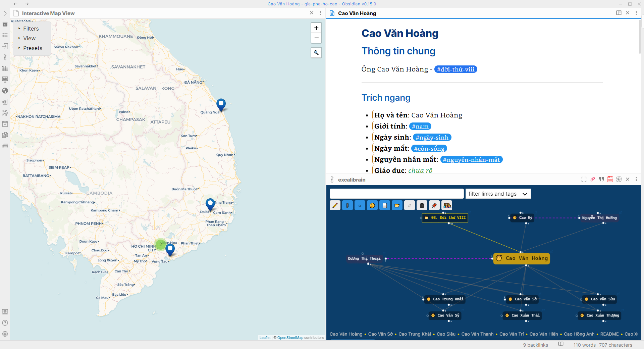Toggle the folder nodes button in ExcaliBrain

(x=397, y=205)
